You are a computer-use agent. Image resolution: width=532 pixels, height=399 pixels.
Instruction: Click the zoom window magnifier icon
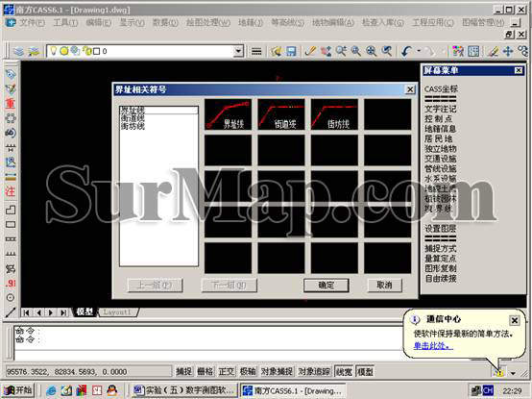(x=356, y=52)
